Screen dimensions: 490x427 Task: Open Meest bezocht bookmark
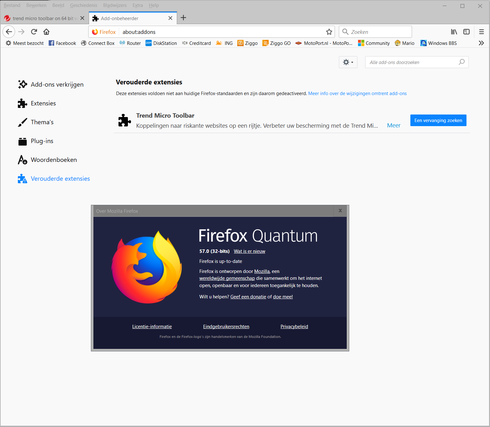pos(25,43)
